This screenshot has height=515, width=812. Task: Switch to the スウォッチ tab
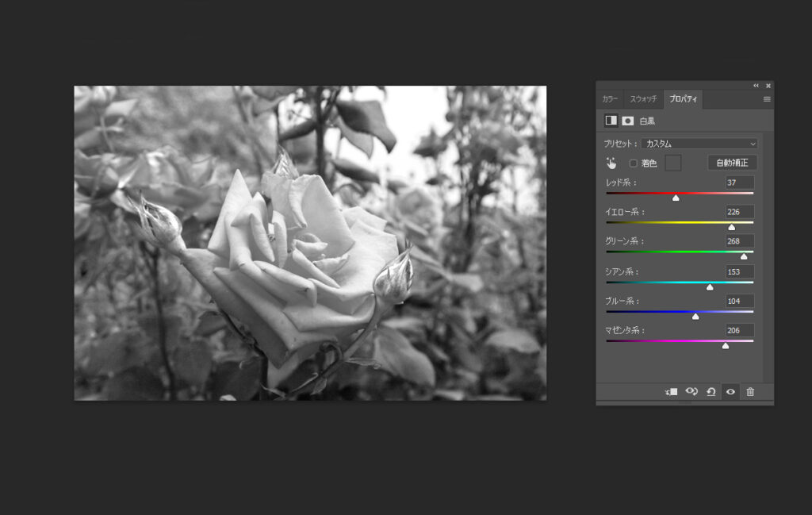click(x=643, y=99)
